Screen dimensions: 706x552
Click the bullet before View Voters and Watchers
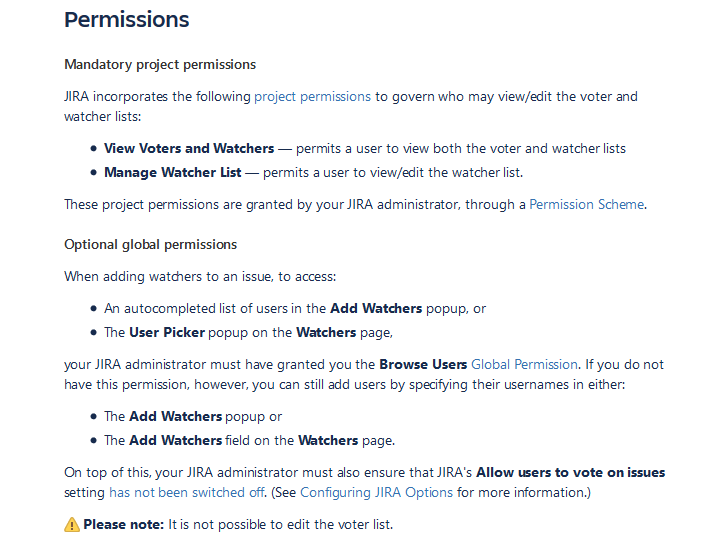tap(94, 148)
